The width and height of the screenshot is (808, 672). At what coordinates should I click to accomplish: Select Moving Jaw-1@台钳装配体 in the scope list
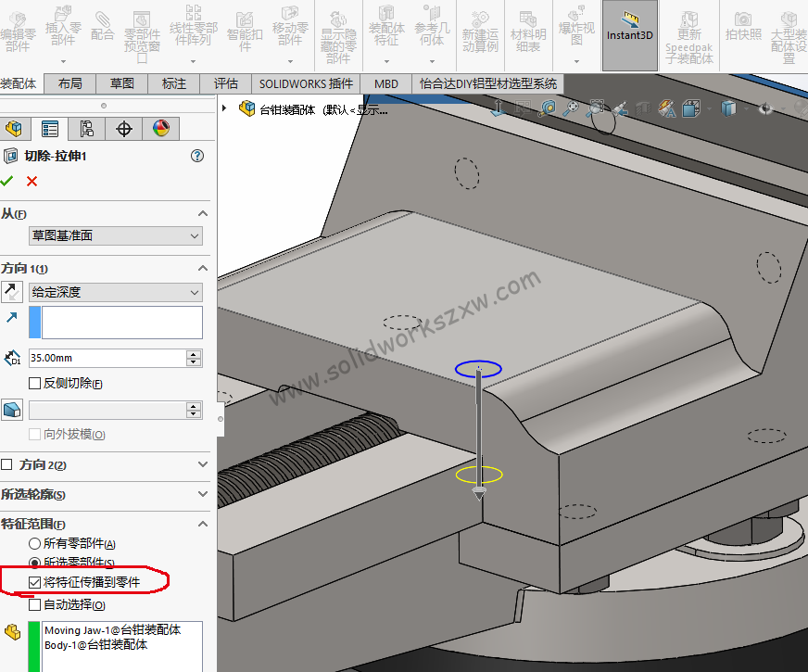pyautogui.click(x=111, y=629)
